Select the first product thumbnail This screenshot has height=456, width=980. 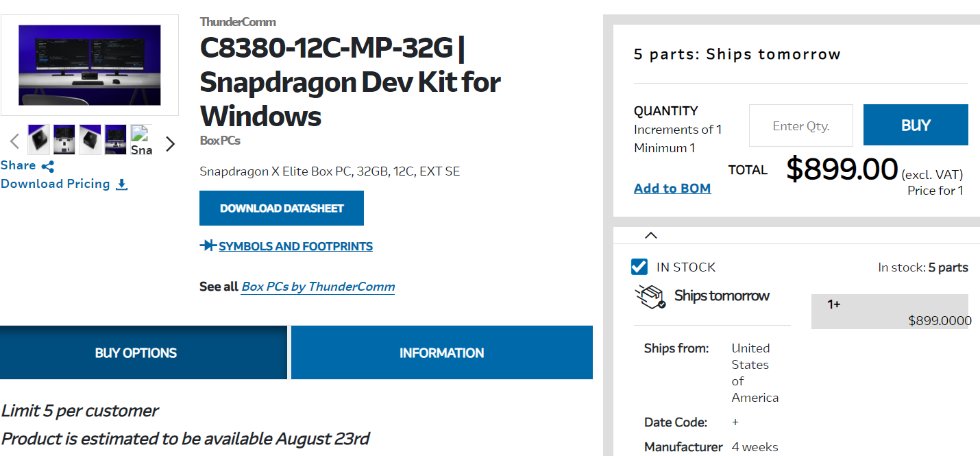coord(38,140)
